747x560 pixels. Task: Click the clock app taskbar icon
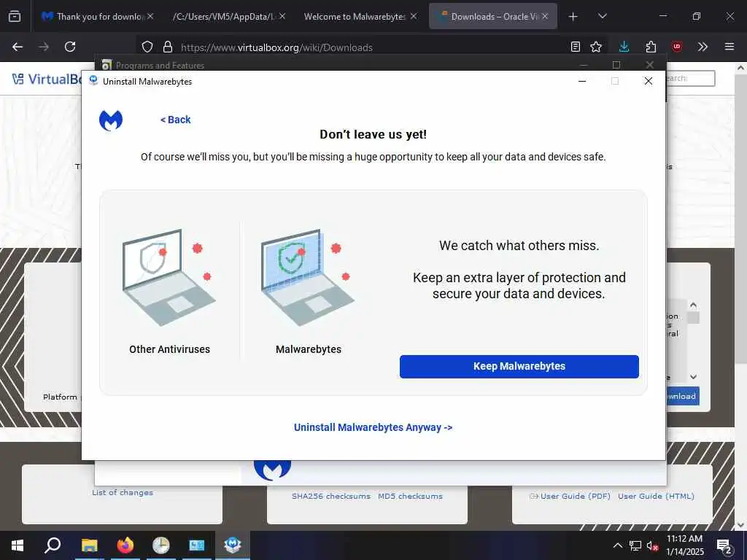click(161, 545)
